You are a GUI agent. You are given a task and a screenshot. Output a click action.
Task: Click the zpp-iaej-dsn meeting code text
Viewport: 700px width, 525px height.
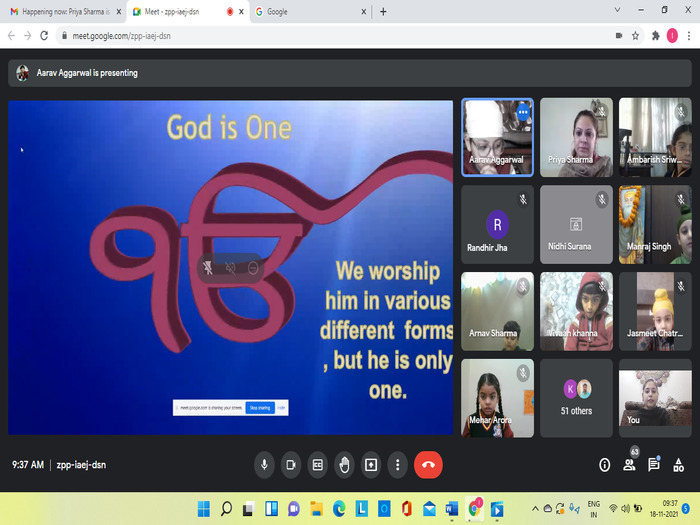81,465
